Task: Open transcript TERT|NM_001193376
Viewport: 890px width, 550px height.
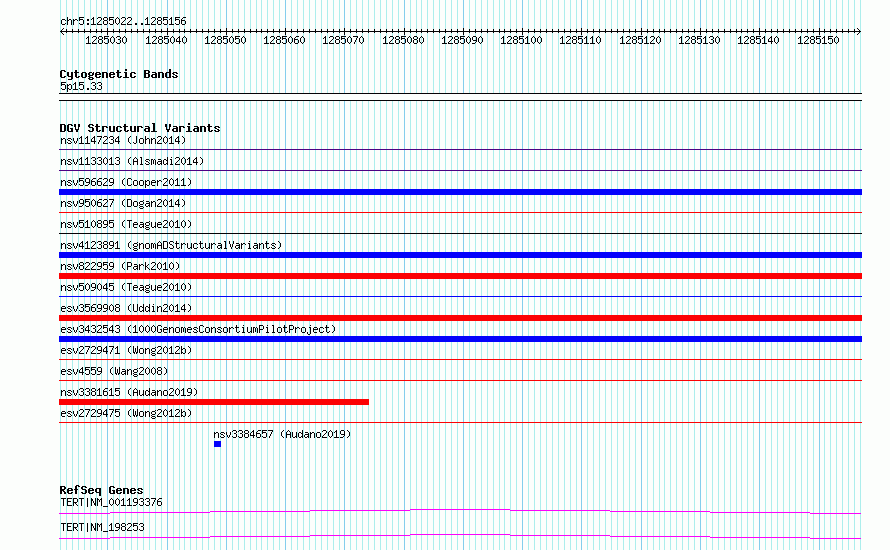Action: tap(111, 502)
